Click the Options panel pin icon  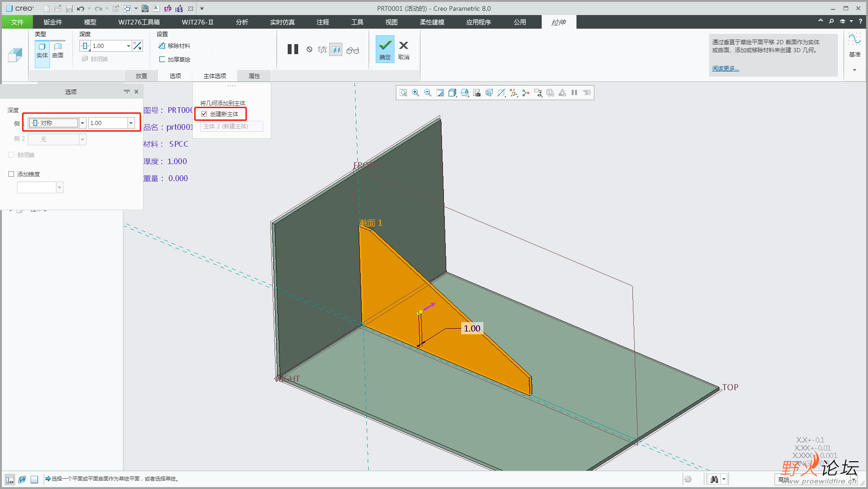(x=127, y=92)
